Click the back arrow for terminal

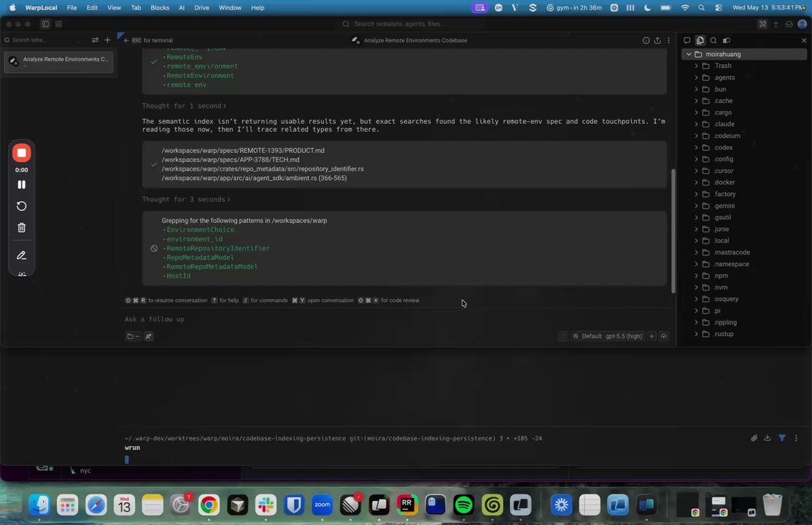[126, 40]
